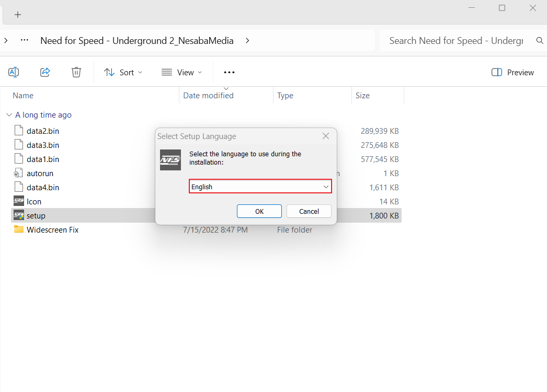
Task: Open the See more ellipsis menu
Action: pyautogui.click(x=229, y=72)
